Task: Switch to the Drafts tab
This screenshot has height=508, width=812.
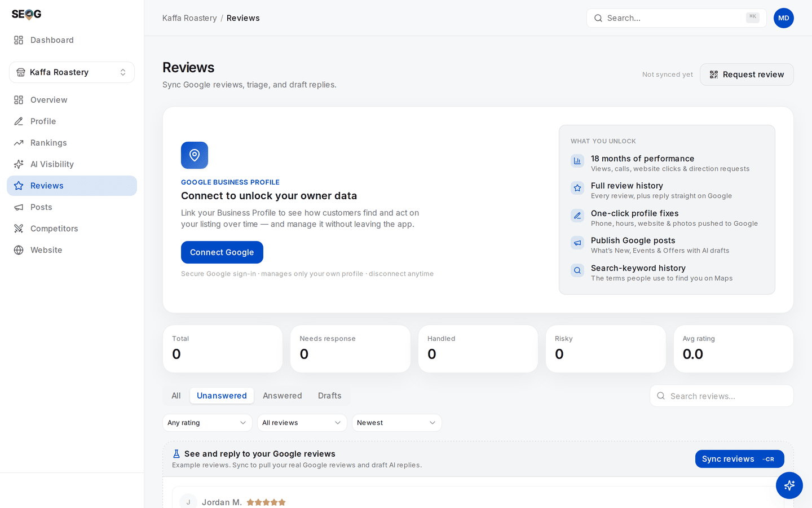Action: click(330, 396)
